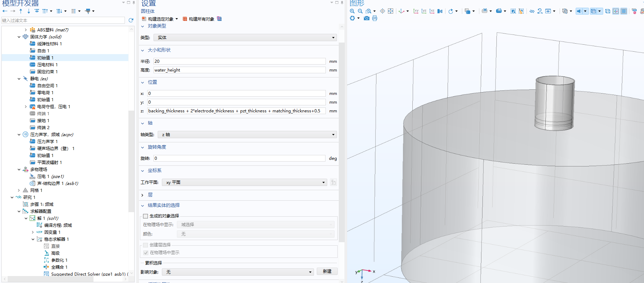Select 接地 1 under 静电
The image size is (644, 283).
(x=43, y=120)
